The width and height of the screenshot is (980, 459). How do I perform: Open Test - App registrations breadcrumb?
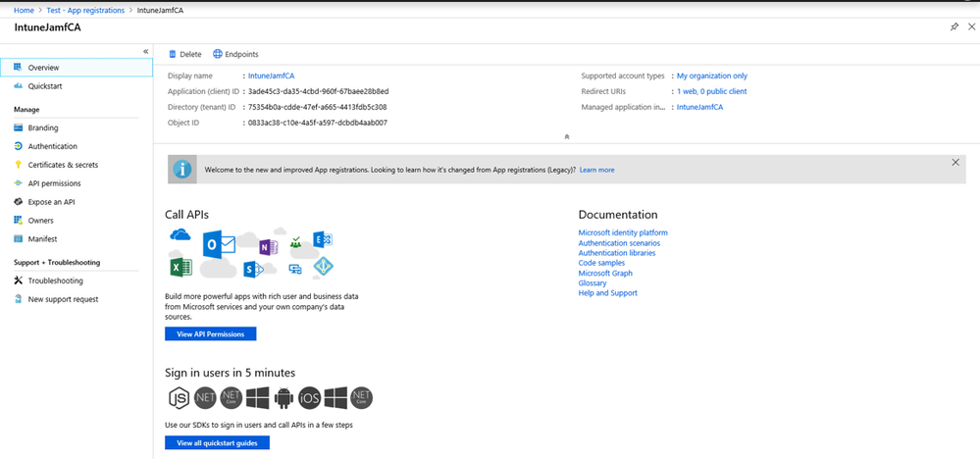pos(85,11)
